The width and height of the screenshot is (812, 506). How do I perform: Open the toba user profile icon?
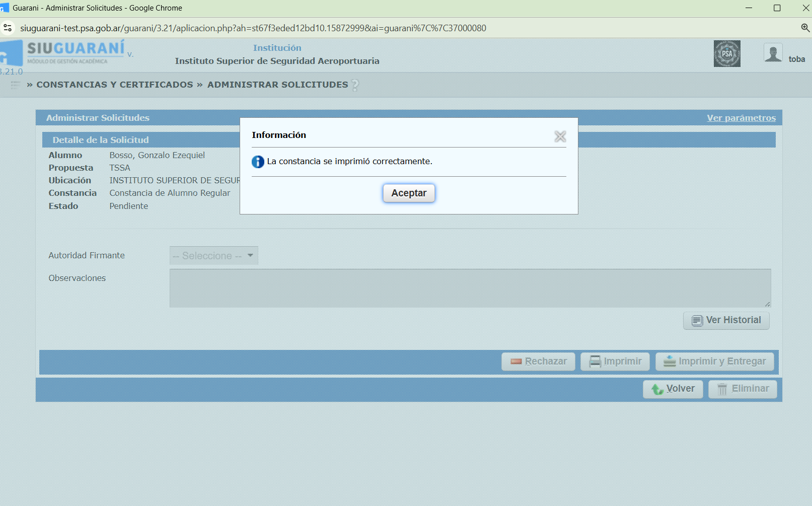tap(773, 53)
